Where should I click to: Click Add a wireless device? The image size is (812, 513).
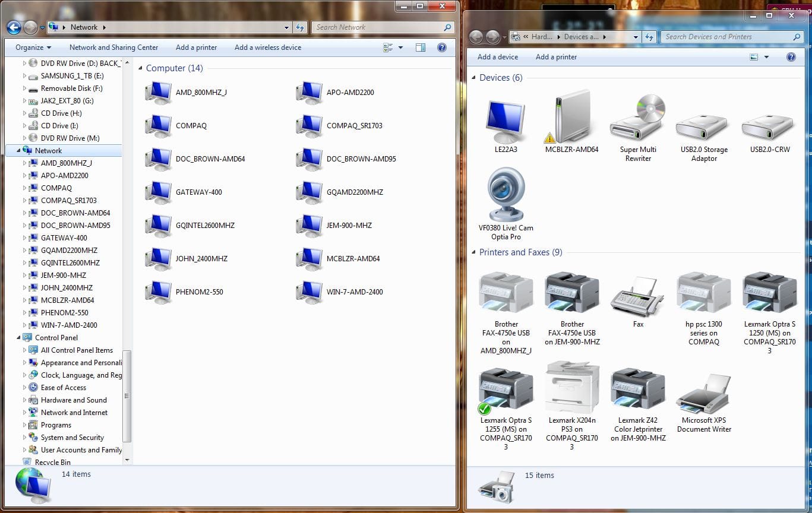[x=267, y=47]
